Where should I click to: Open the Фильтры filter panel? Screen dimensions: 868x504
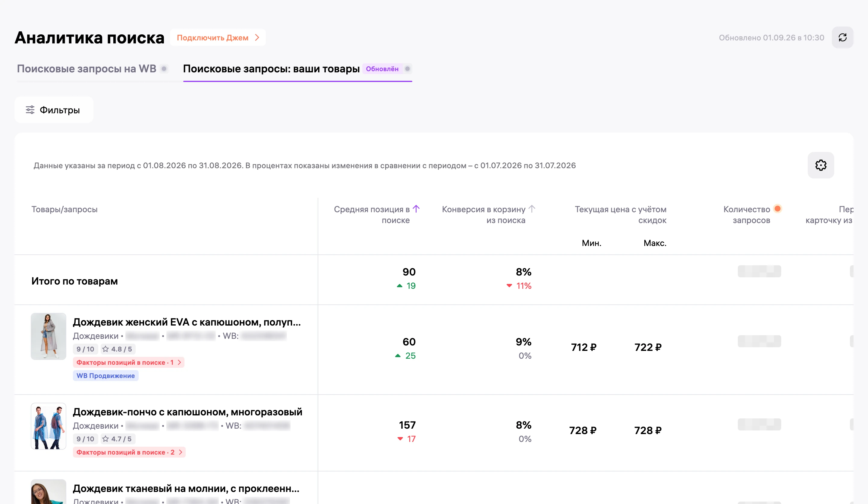click(54, 110)
